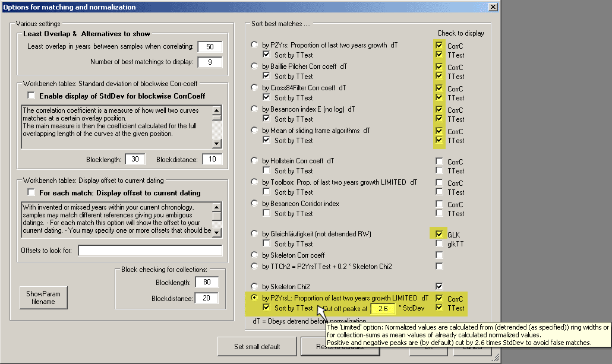The image size is (612, 364).
Task: Enable 'Sort by TTest' under Besancon Corridor index
Action: (267, 213)
